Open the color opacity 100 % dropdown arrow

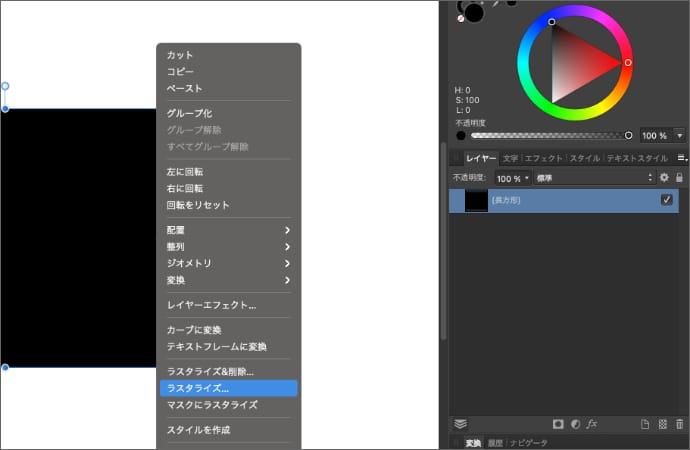click(680, 135)
